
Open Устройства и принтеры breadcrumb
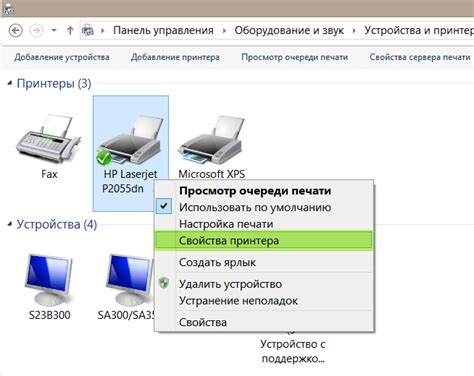coord(419,30)
